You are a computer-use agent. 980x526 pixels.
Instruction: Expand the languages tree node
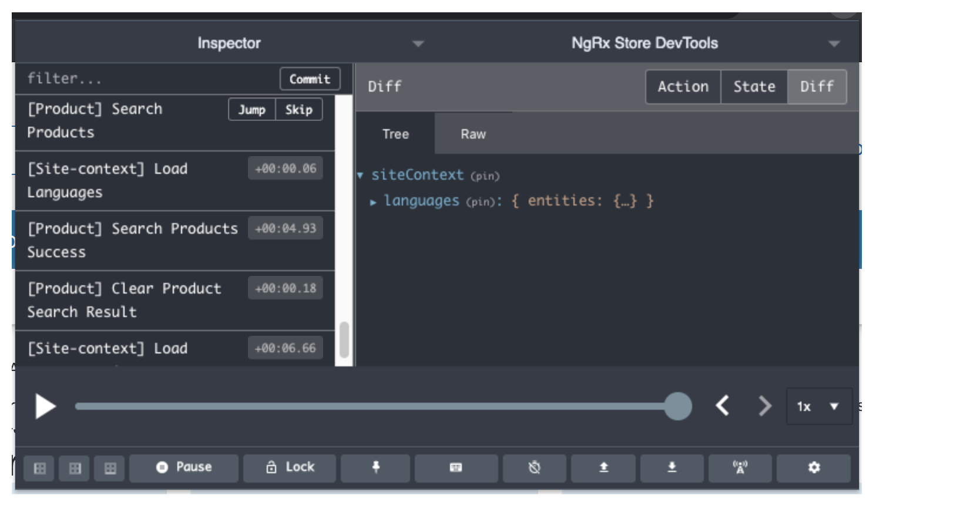pos(373,202)
